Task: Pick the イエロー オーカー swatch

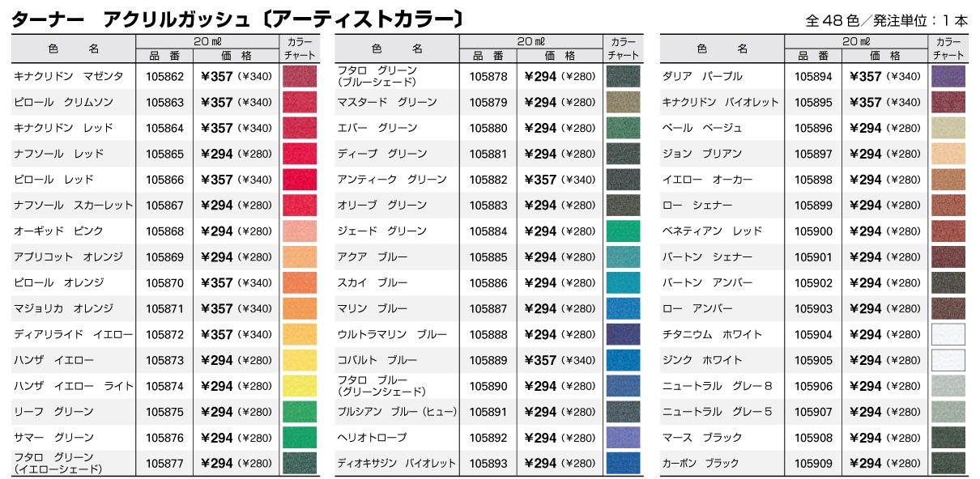Action: 948,180
